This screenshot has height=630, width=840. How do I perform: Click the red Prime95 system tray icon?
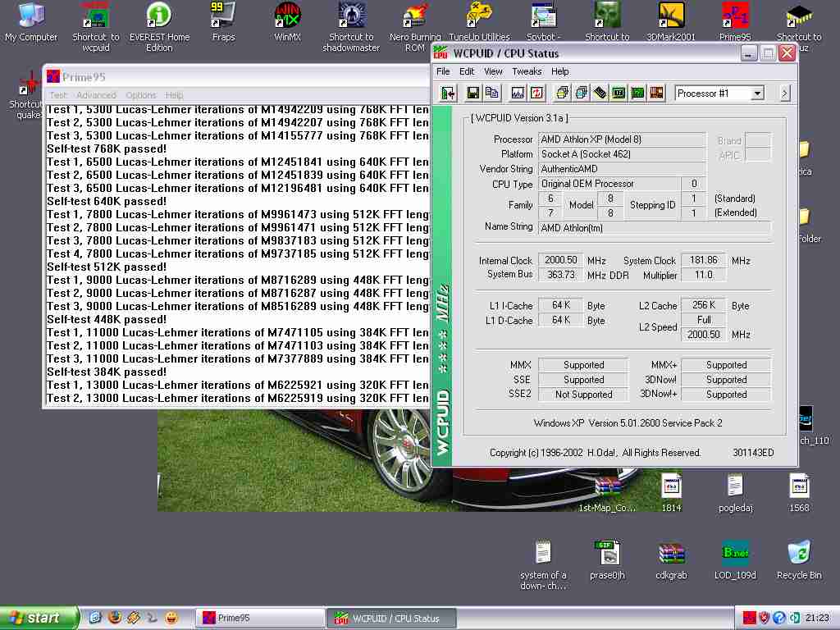[x=749, y=618]
